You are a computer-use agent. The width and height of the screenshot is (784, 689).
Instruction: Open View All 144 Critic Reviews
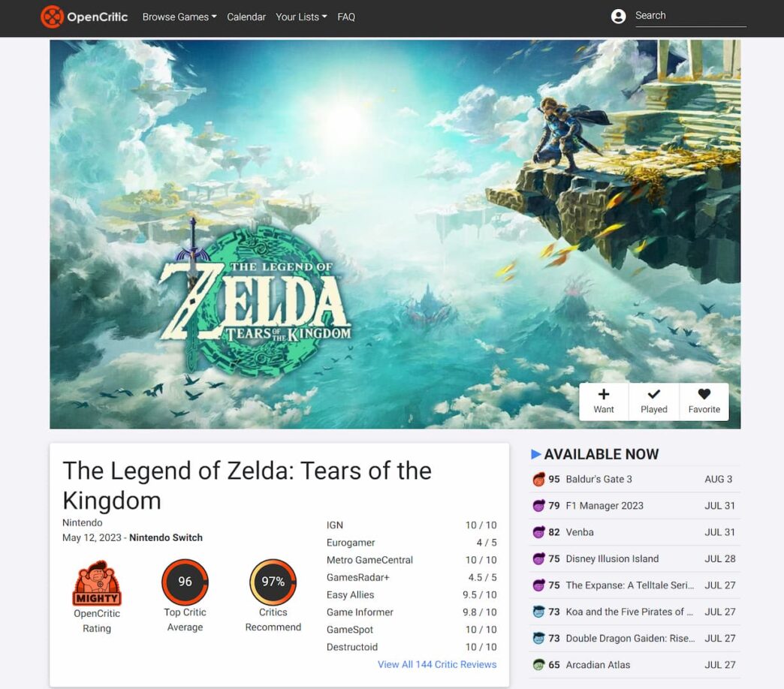[437, 664]
